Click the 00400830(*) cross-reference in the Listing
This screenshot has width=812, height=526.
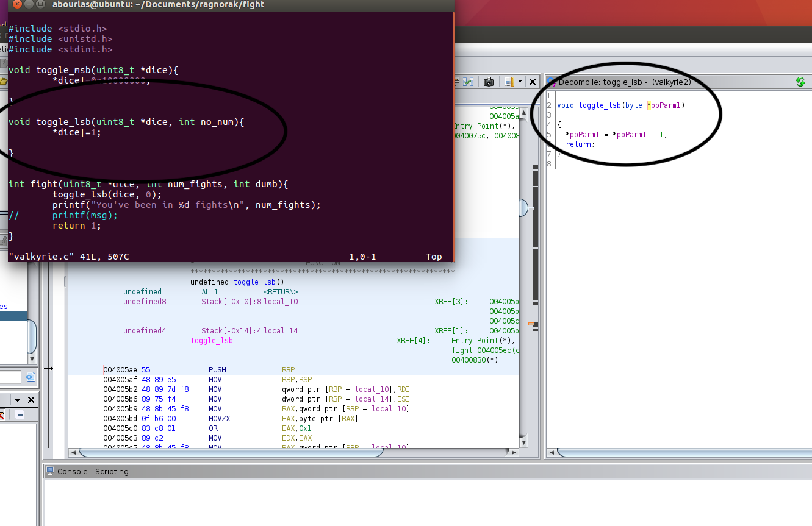click(x=475, y=360)
